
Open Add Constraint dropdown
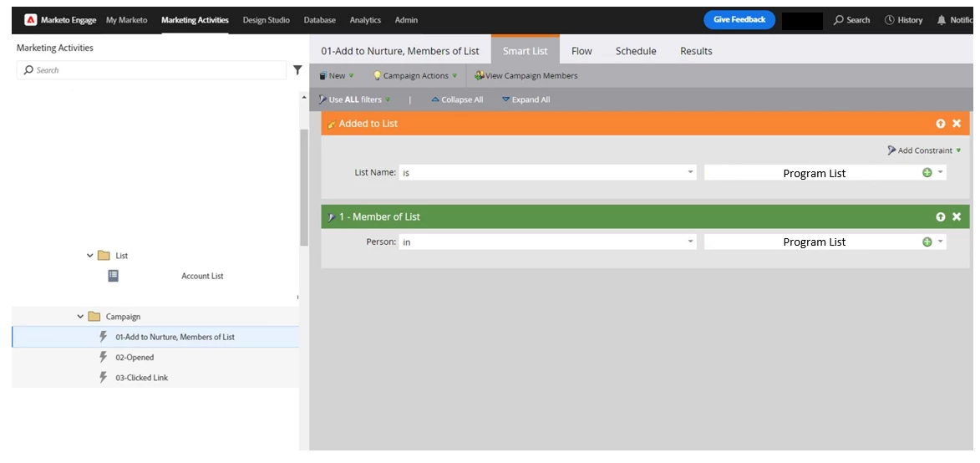coord(924,150)
